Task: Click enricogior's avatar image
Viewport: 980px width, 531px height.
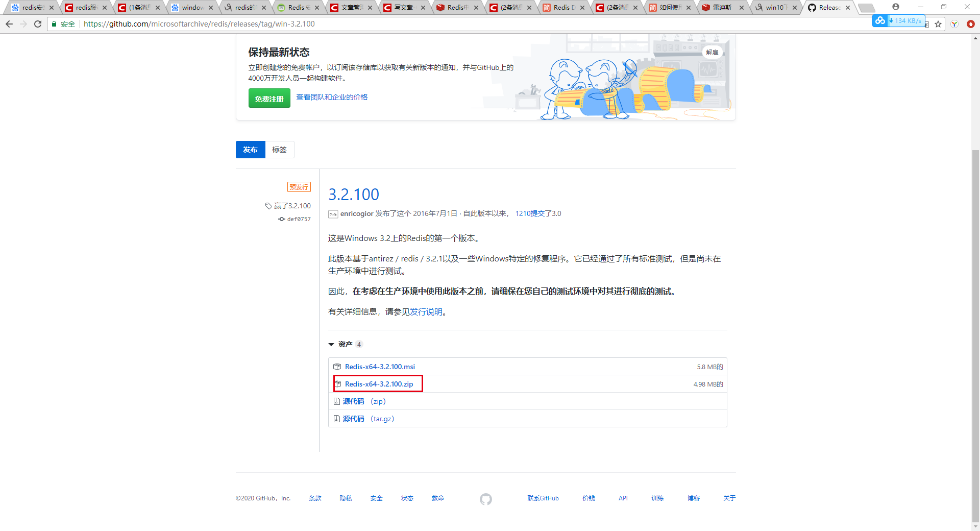Action: [x=333, y=214]
